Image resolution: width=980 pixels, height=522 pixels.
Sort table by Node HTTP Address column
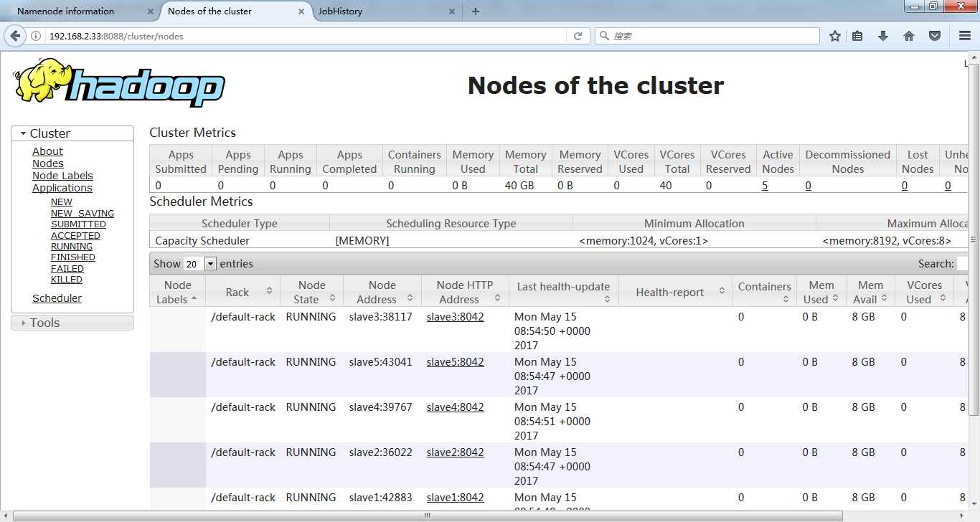coord(465,292)
